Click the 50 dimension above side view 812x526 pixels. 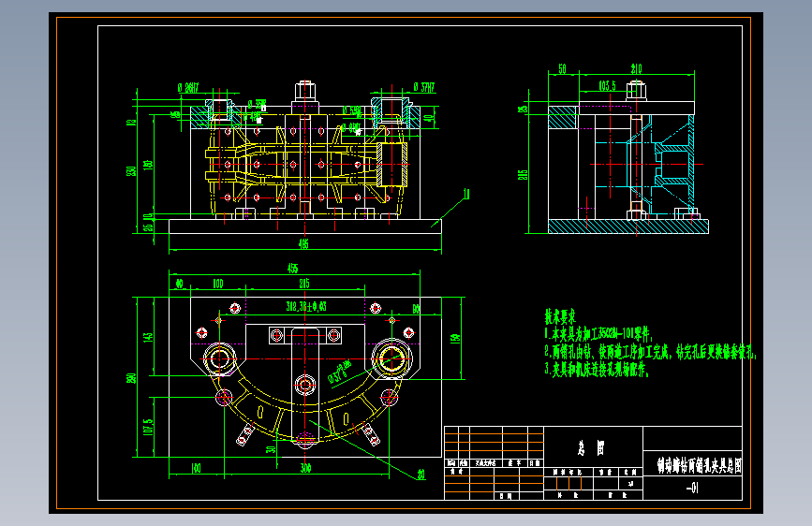562,68
